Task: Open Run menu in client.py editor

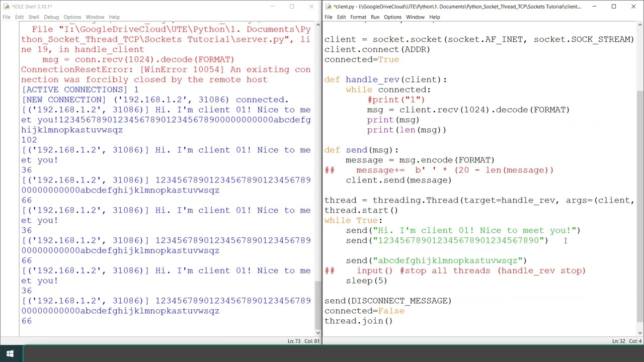Action: point(375,17)
